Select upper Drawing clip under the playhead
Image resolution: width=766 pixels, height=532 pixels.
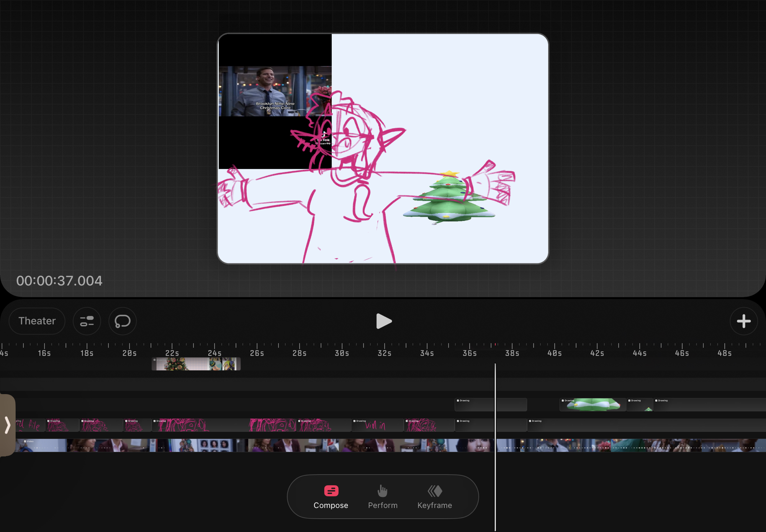coord(475,405)
